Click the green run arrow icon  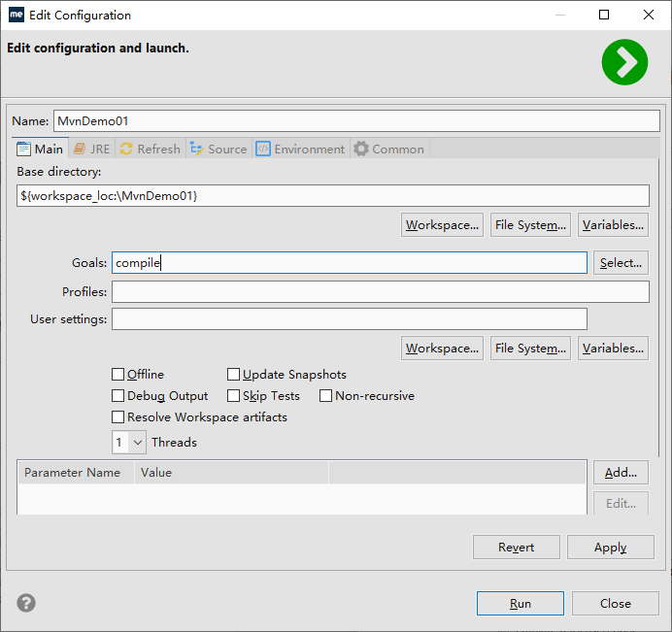(624, 63)
